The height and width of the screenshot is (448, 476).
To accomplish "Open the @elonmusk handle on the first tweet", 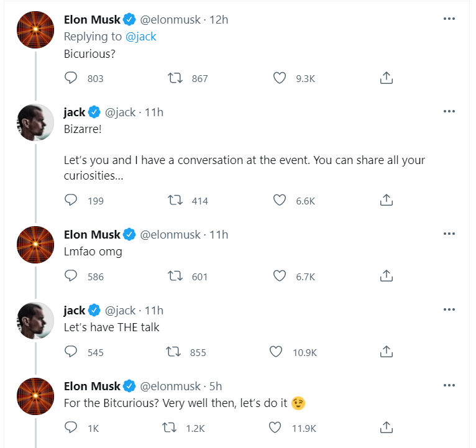I will click(x=171, y=20).
